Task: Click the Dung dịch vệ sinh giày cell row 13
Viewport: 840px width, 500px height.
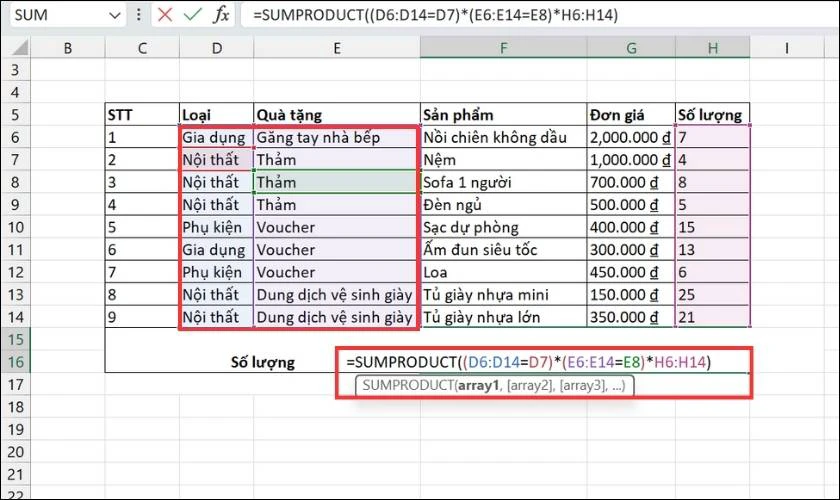Action: click(337, 295)
